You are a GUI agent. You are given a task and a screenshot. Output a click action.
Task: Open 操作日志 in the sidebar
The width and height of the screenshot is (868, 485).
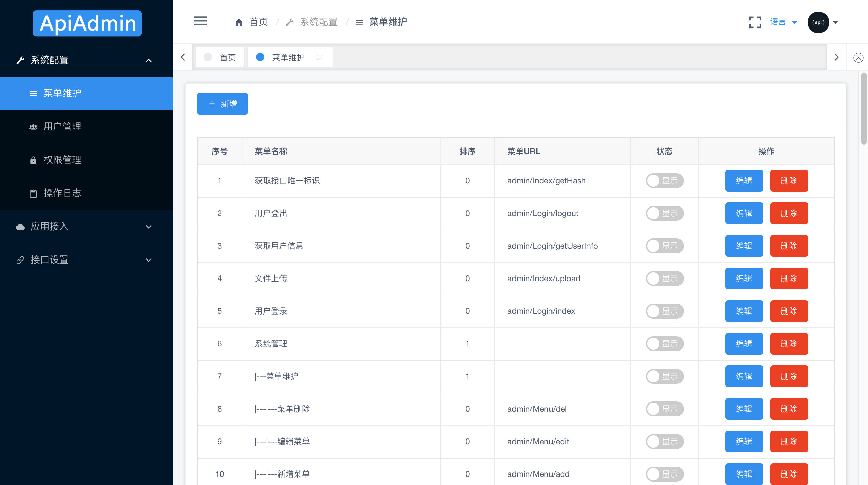pyautogui.click(x=87, y=193)
